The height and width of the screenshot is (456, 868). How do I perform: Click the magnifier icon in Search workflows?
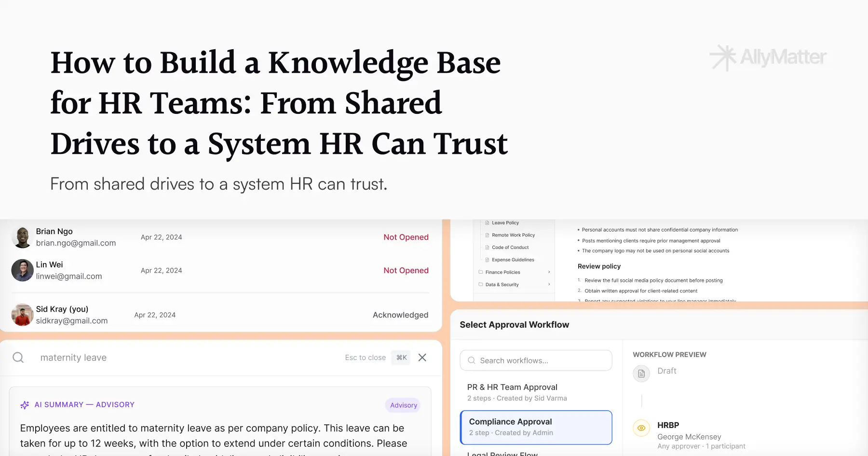[x=472, y=360]
